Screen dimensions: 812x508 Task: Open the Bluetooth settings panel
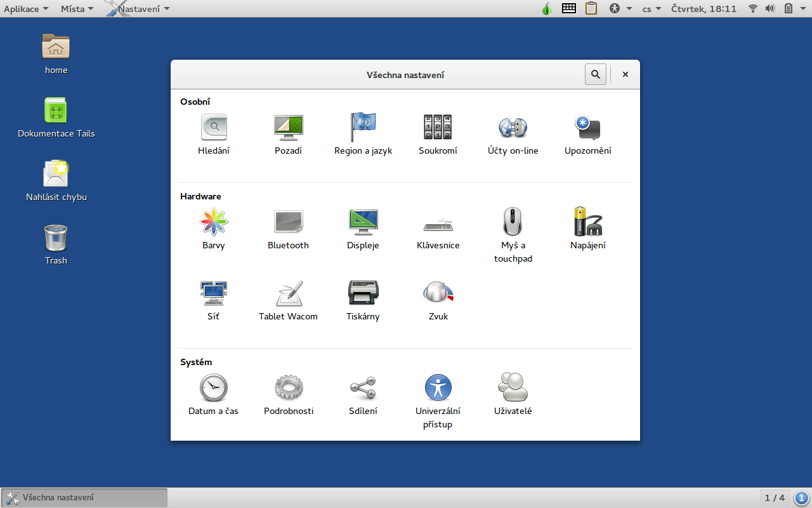pyautogui.click(x=288, y=229)
